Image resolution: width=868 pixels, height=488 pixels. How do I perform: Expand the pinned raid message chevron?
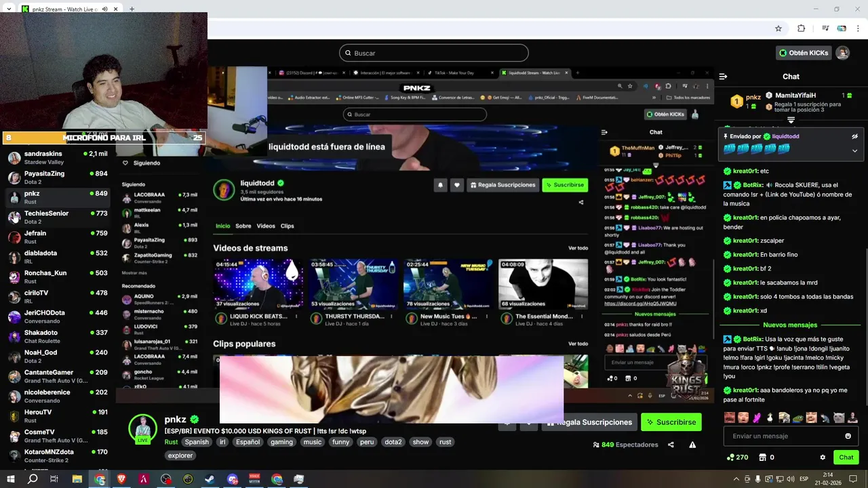click(x=854, y=150)
